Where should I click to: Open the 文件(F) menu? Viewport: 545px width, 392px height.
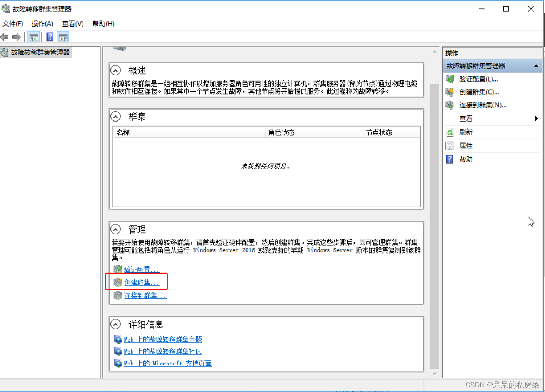coord(13,24)
